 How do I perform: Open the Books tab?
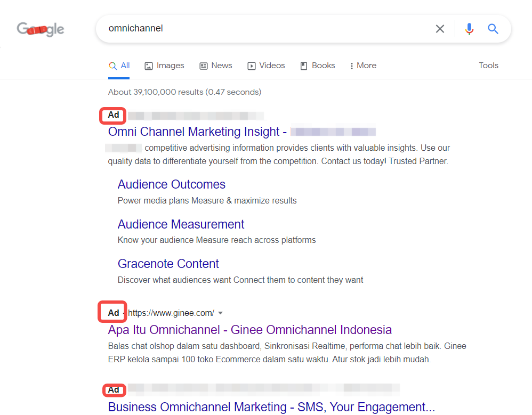[318, 66]
